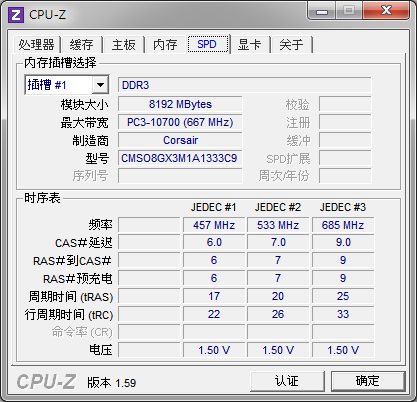Select the Corsair manufacturer value
Image resolution: width=417 pixels, height=402 pixels.
[x=180, y=140]
